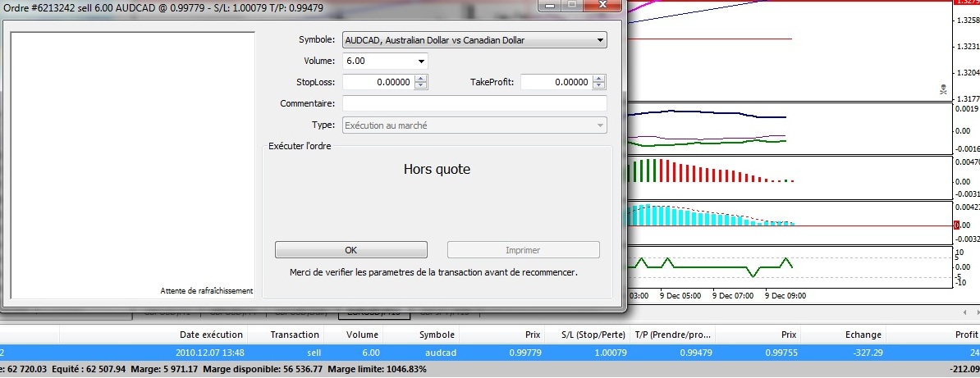
Task: Click the skull expert advisor icon on chart
Action: click(x=943, y=90)
